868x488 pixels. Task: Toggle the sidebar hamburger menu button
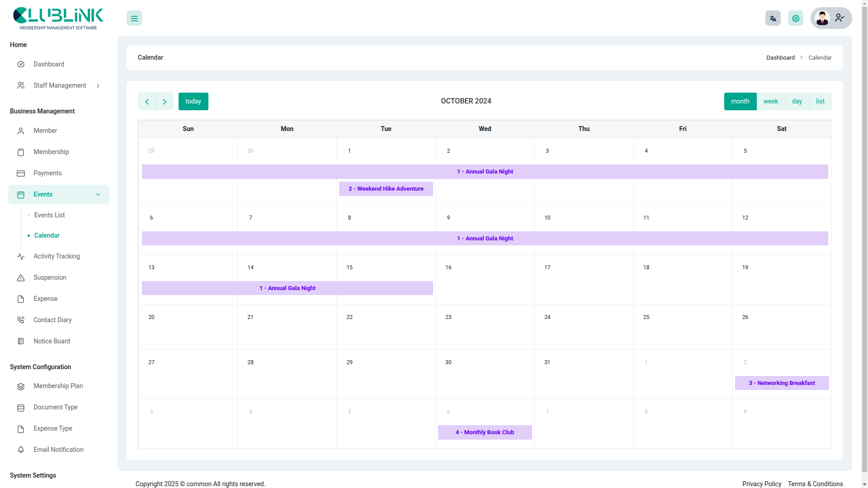pos(134,19)
